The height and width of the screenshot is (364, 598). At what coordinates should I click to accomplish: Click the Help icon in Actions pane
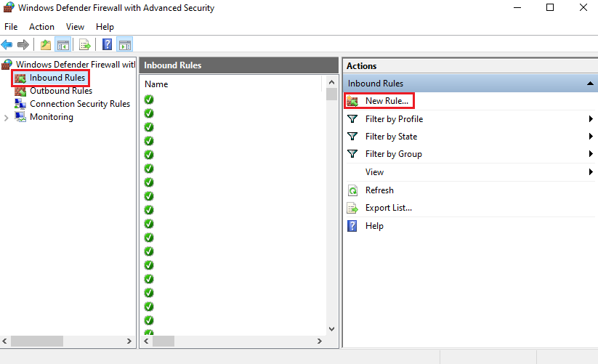click(352, 226)
